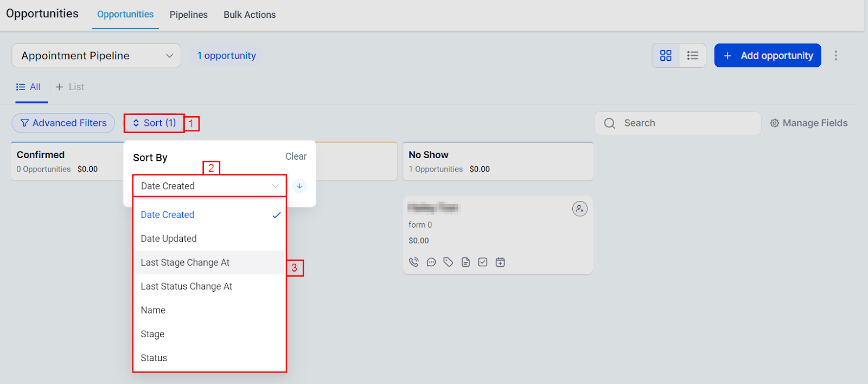Sort by Stage option

(x=209, y=334)
